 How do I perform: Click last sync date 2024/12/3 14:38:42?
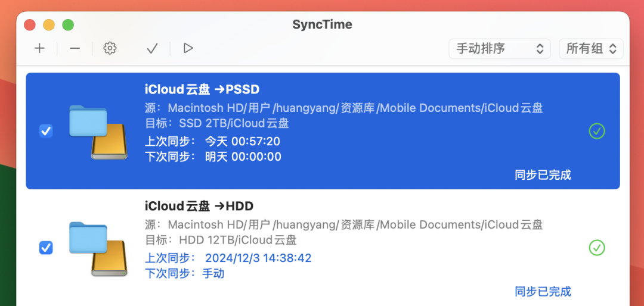[258, 258]
